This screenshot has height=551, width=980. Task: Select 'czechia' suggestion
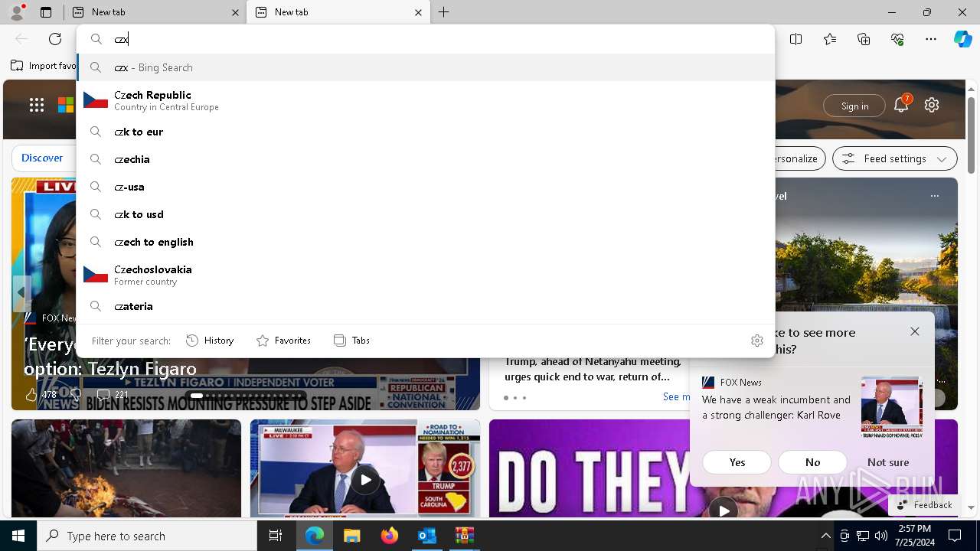click(426, 159)
